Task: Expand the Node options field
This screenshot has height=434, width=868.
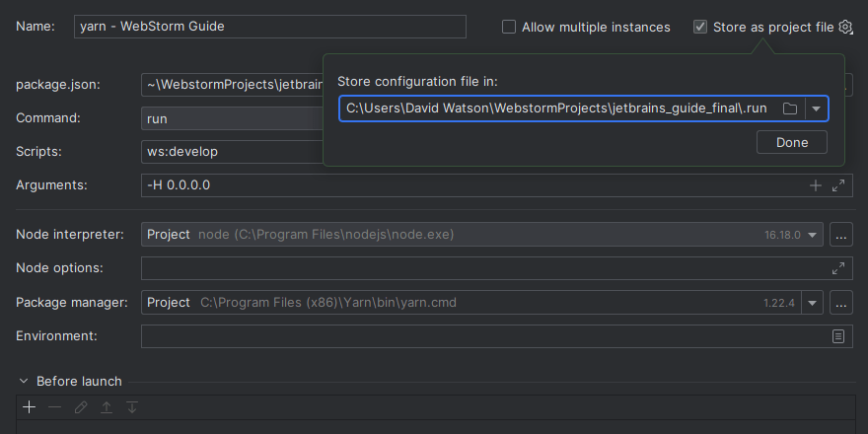Action: pyautogui.click(x=838, y=268)
